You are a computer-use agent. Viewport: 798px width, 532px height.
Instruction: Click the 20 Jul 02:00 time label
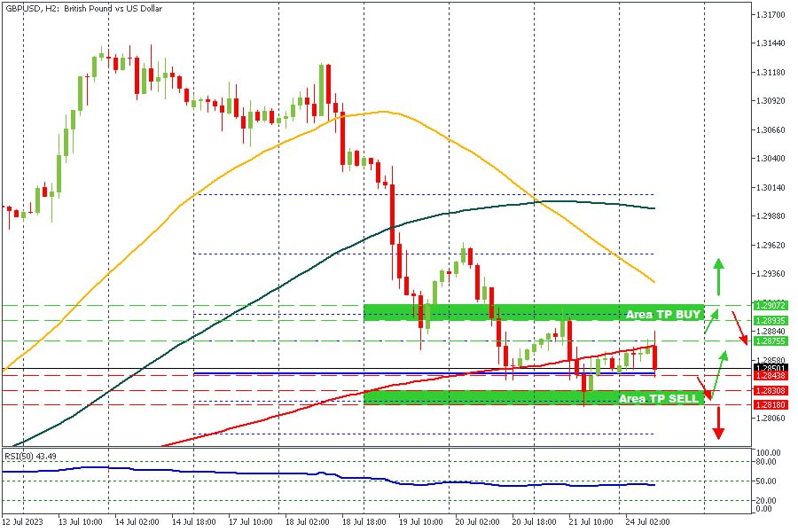point(477,522)
